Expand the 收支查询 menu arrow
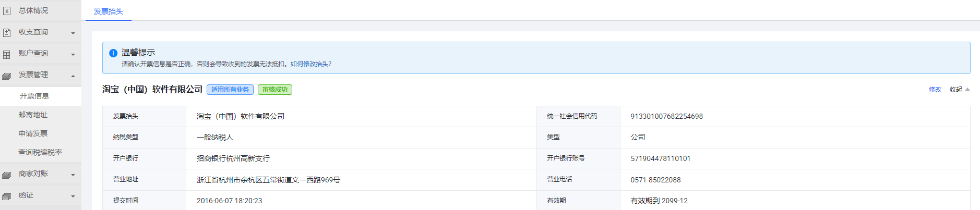Viewport: 980px width, 210px height. pos(73,33)
